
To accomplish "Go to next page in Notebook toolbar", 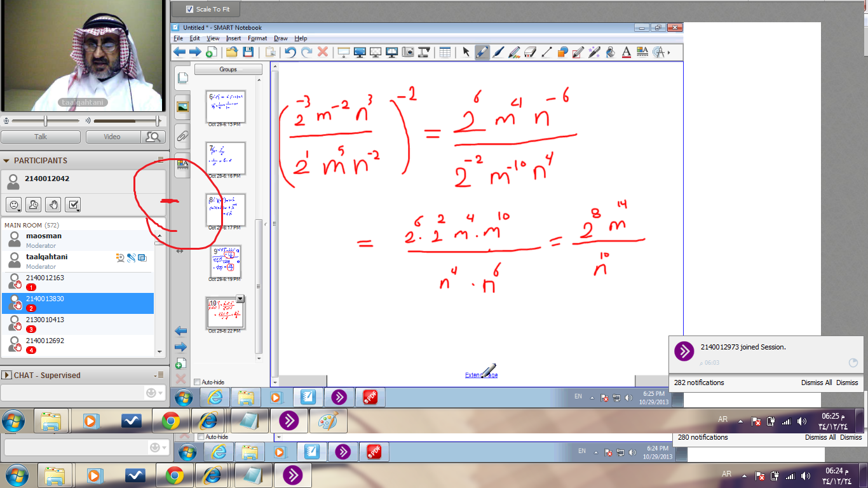I will click(195, 52).
